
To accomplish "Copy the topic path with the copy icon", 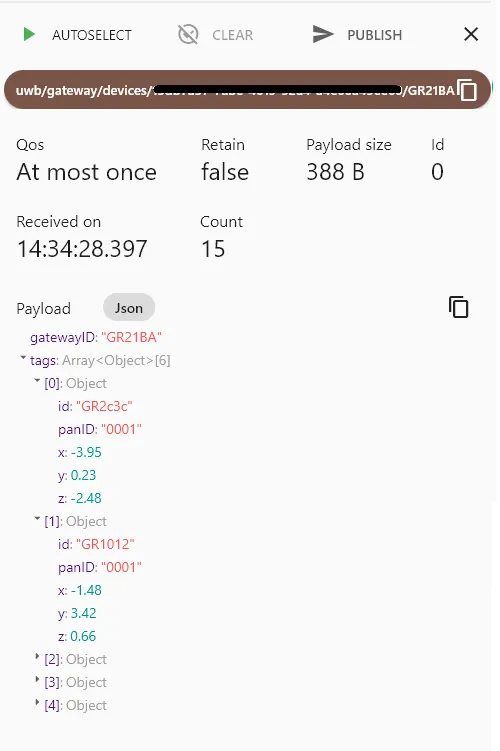I will (x=467, y=90).
